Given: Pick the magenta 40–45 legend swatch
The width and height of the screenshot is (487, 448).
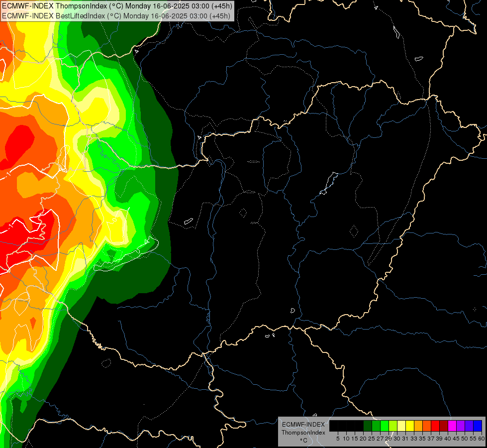Looking at the screenshot, I should click(452, 426).
